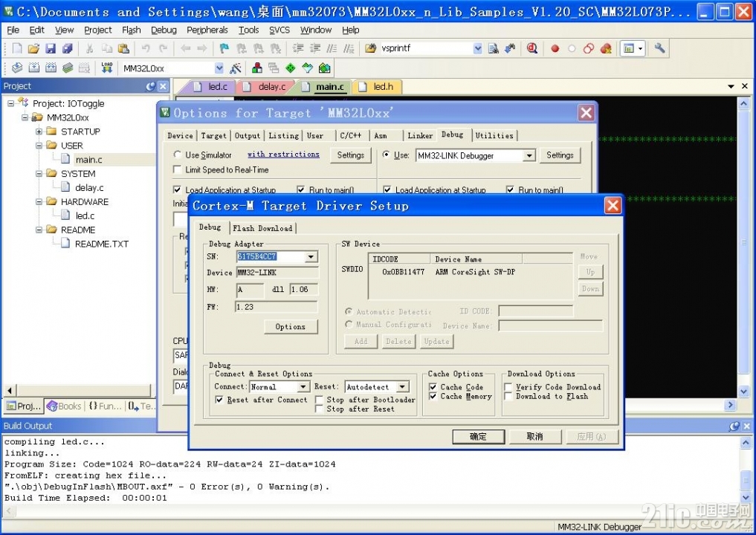Viewport: 756px width, 535px height.
Task: Click the Find in Files binoculars-folder icon
Action: coord(370,48)
